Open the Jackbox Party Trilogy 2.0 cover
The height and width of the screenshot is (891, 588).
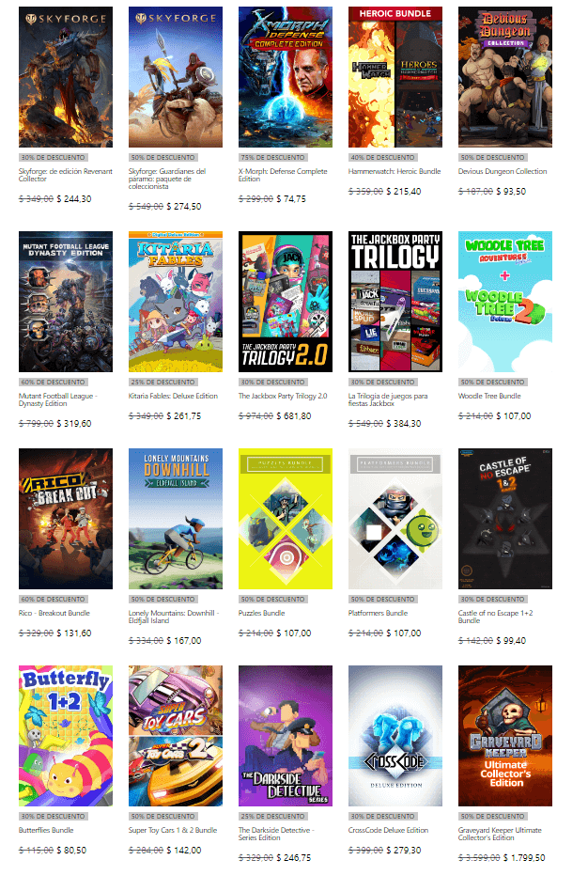tap(286, 302)
